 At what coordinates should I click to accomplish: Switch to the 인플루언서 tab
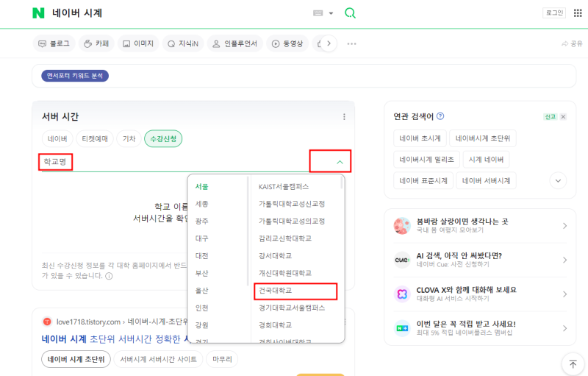(x=235, y=43)
